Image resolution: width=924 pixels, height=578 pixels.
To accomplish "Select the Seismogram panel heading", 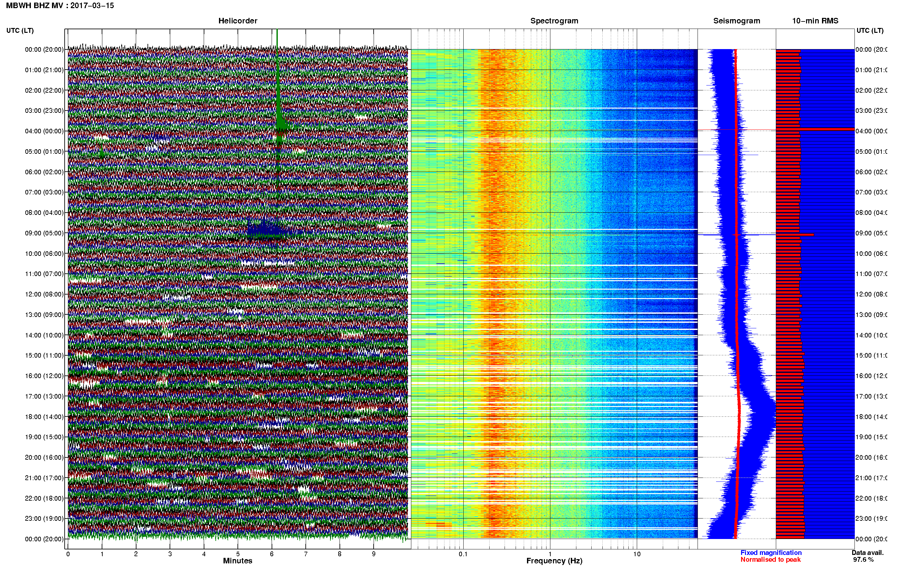I will (737, 21).
